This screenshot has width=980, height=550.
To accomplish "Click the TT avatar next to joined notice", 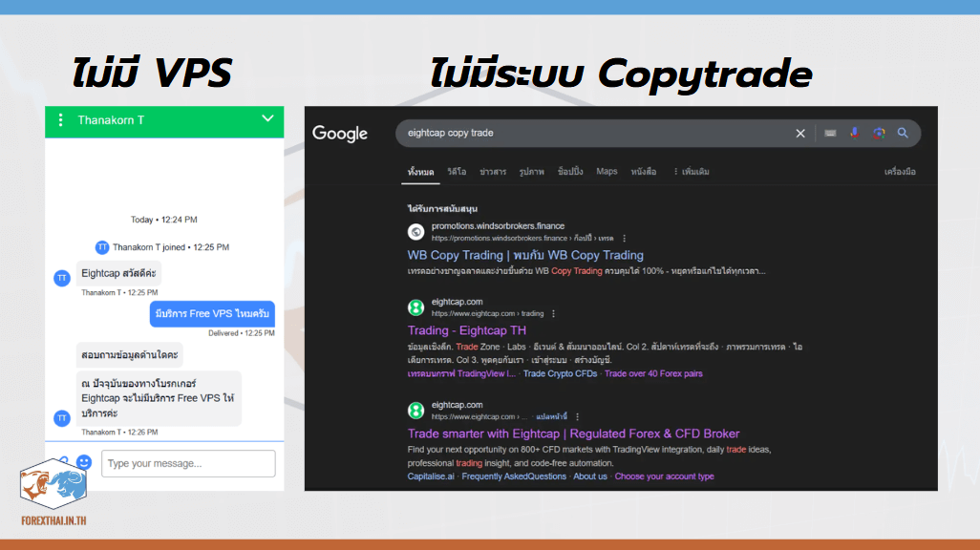I will [x=102, y=247].
